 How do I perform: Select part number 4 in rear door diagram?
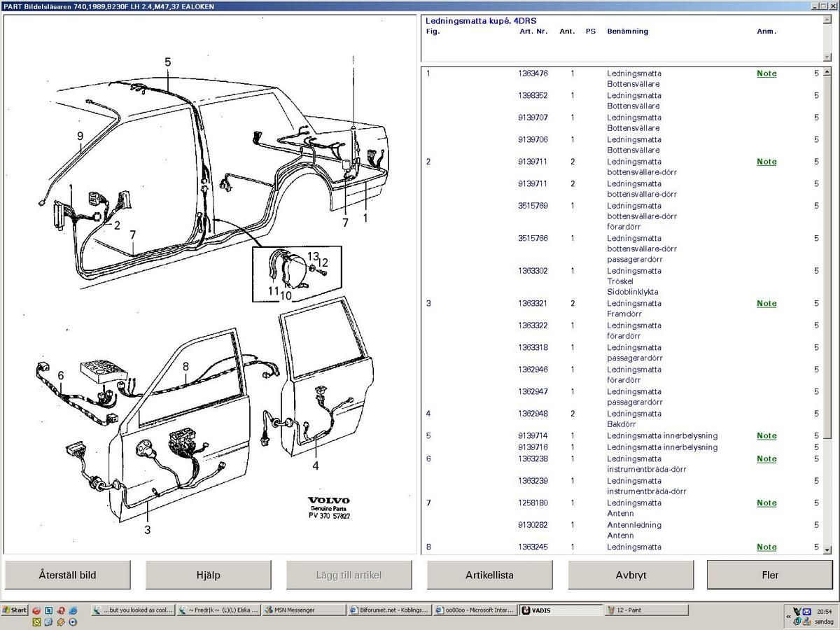click(x=316, y=465)
